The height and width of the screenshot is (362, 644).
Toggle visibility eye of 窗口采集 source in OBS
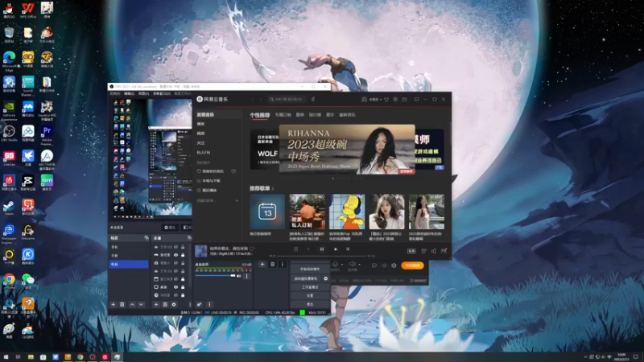175,279
